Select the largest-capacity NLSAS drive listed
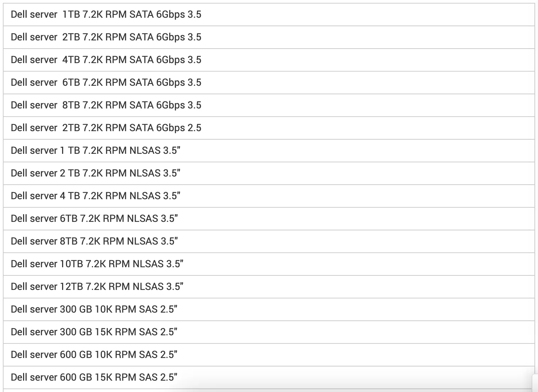538x392 pixels. [97, 287]
